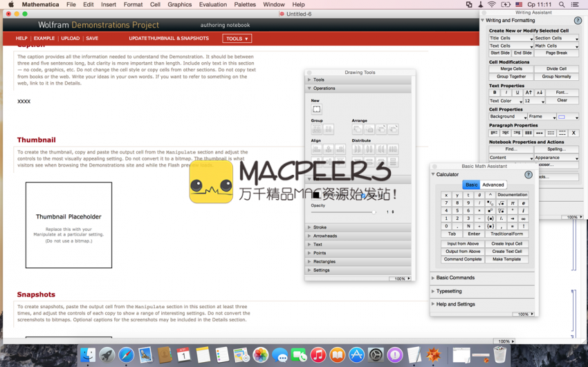Click the Merge Cells button
This screenshot has width=588, height=367.
click(511, 69)
